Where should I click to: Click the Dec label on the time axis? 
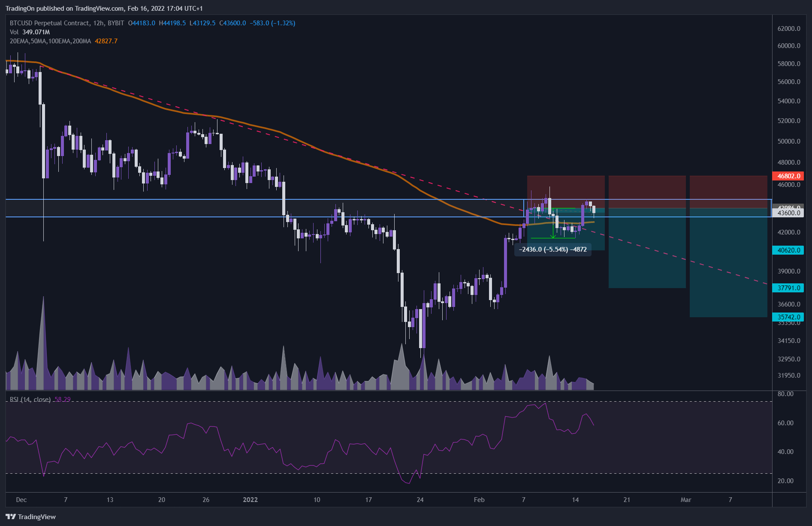click(x=21, y=500)
